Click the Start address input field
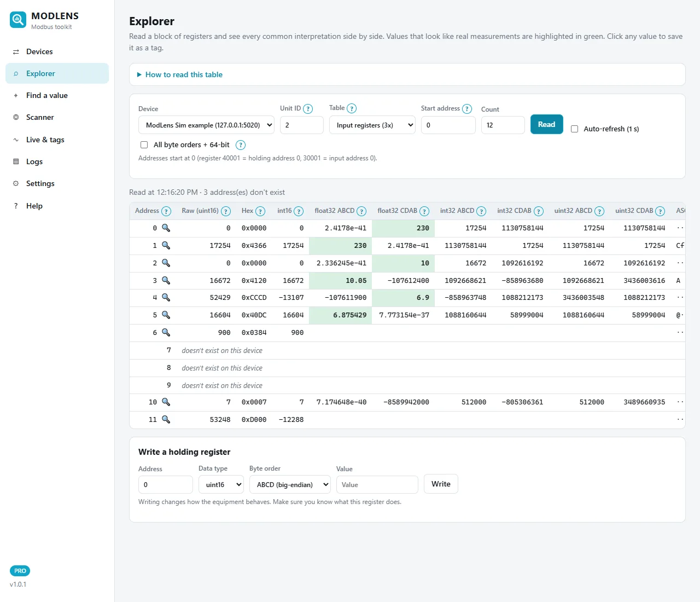Viewport: 700px width, 602px height. tap(448, 125)
